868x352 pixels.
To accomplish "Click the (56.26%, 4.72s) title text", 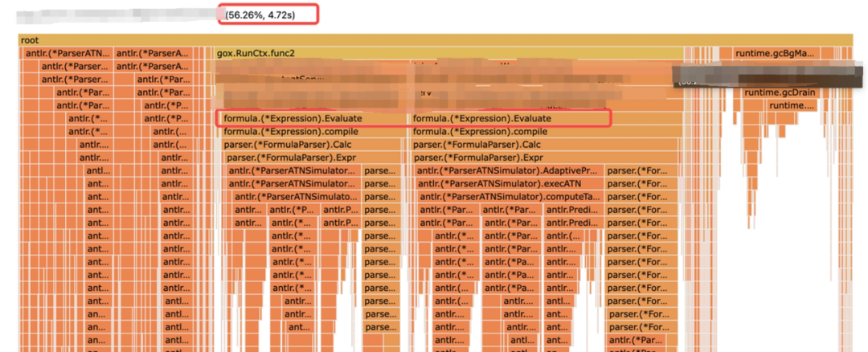I will 260,15.
